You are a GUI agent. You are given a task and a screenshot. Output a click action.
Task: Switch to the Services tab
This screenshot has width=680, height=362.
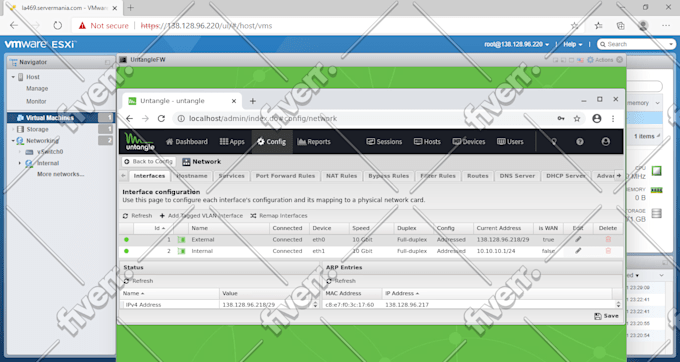click(x=232, y=176)
